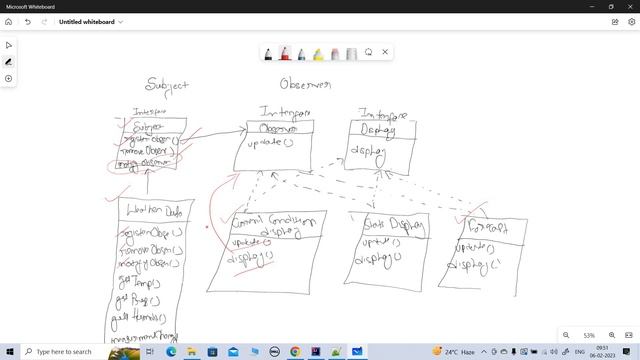
Task: Undo the last stroke
Action: (27, 22)
